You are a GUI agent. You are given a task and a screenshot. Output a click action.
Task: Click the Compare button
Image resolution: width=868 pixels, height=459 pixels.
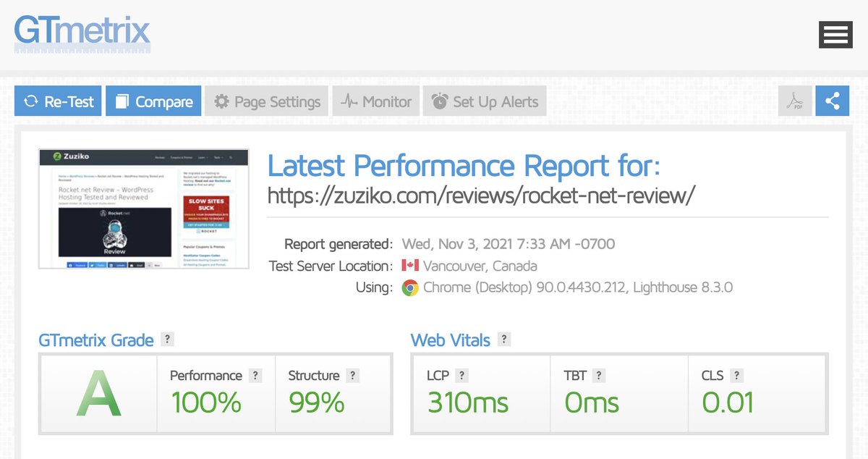point(153,101)
